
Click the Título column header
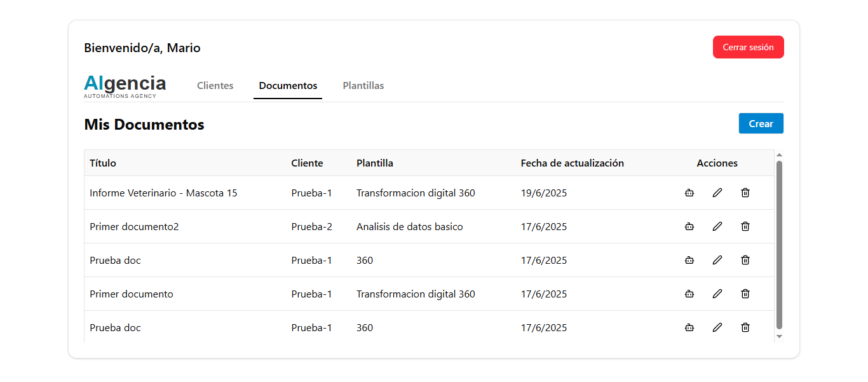tap(103, 163)
